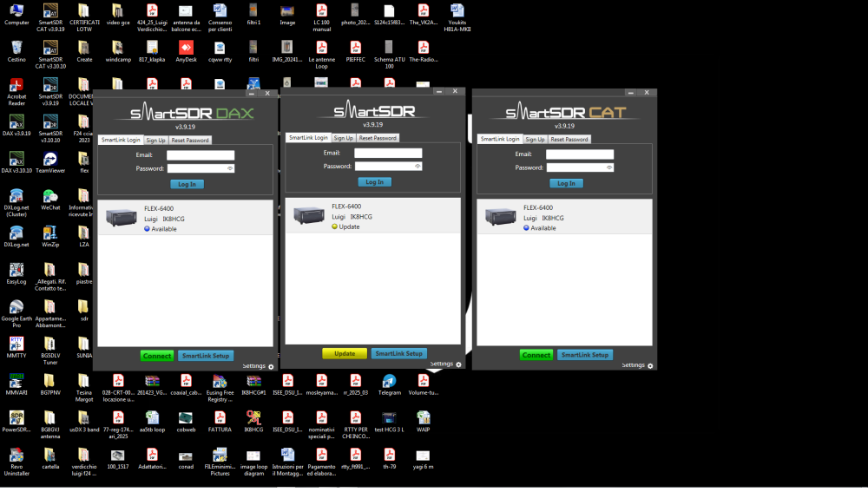Launch DAX v3.9.19 desktop shortcut
The width and height of the screenshot is (868, 492).
tap(16, 126)
